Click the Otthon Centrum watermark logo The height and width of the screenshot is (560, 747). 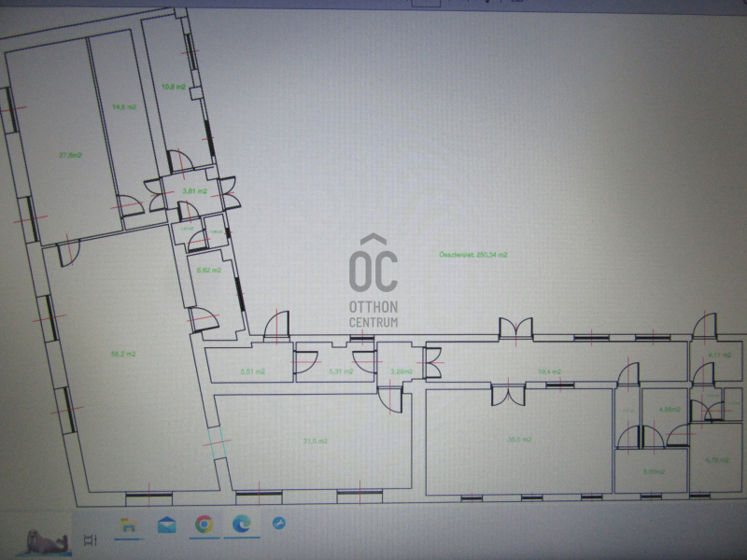pos(373,280)
